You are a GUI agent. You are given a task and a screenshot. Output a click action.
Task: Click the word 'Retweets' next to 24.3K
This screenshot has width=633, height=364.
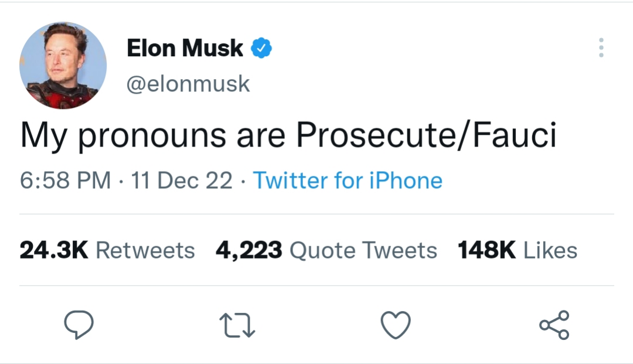(x=145, y=250)
